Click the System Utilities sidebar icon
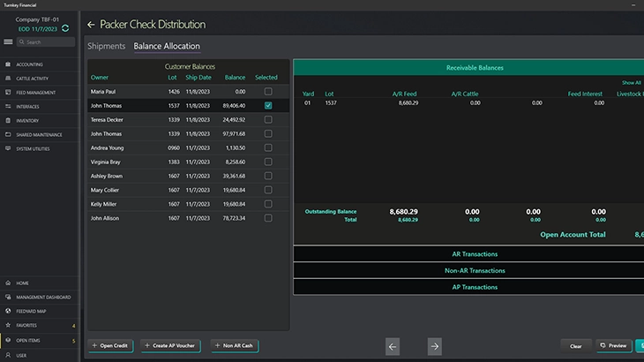The width and height of the screenshot is (644, 362). pos(8,148)
